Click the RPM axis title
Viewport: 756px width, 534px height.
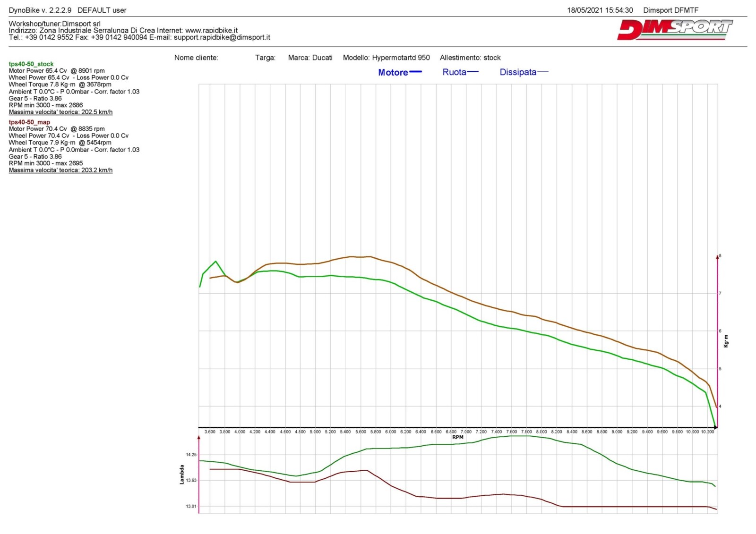[x=457, y=437]
